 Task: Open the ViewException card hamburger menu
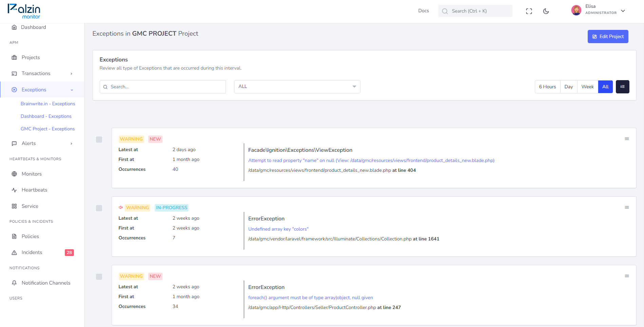(627, 139)
